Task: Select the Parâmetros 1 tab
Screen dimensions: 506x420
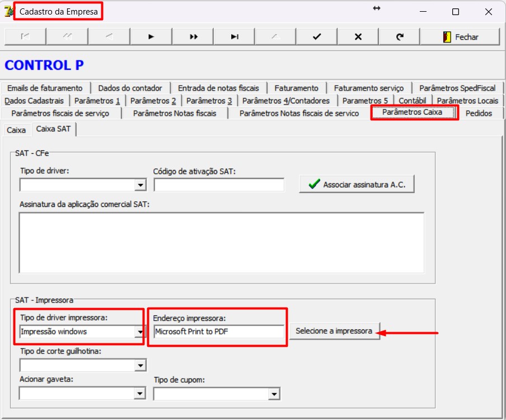Action: pos(97,101)
